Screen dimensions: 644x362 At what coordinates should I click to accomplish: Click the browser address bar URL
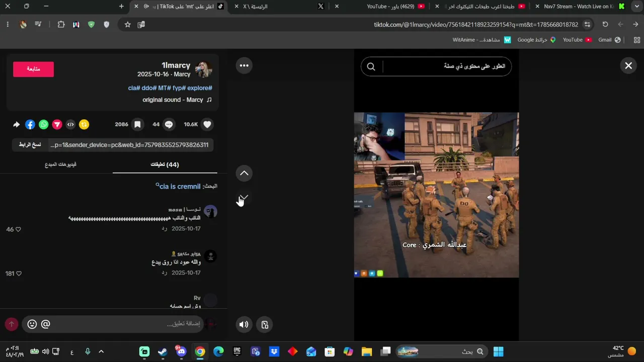476,25
